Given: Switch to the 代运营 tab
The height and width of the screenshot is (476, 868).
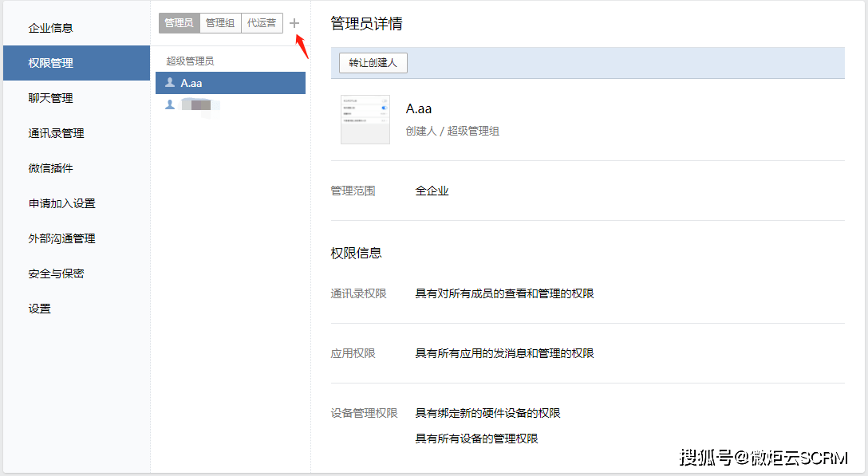Looking at the screenshot, I should pyautogui.click(x=262, y=22).
